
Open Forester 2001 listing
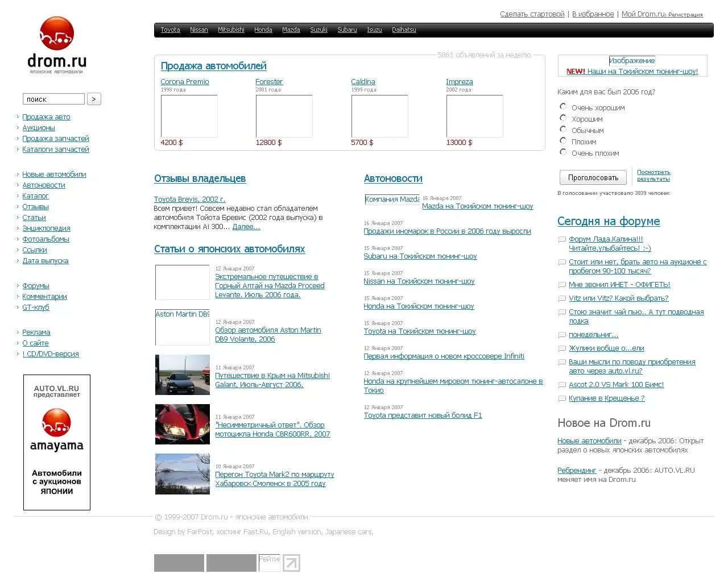click(269, 82)
